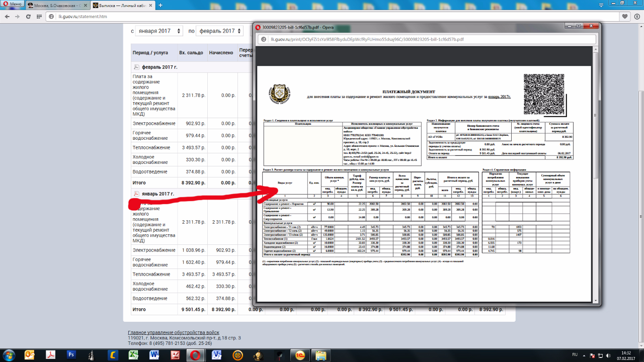This screenshot has width=644, height=362.
Task: Follow the Главное управление обустройства войск link
Action: tap(174, 333)
